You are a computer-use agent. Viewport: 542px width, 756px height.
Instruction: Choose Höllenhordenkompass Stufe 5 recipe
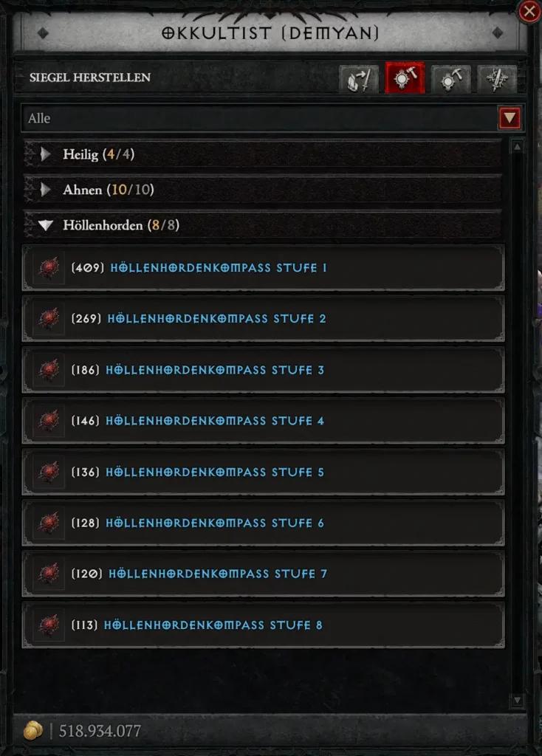264,472
